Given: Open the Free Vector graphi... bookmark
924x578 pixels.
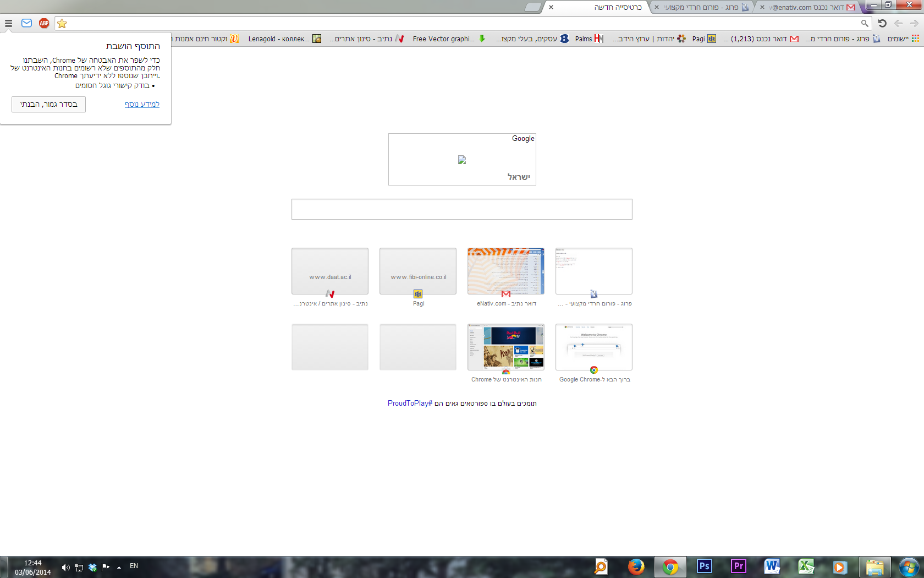Looking at the screenshot, I should point(449,39).
